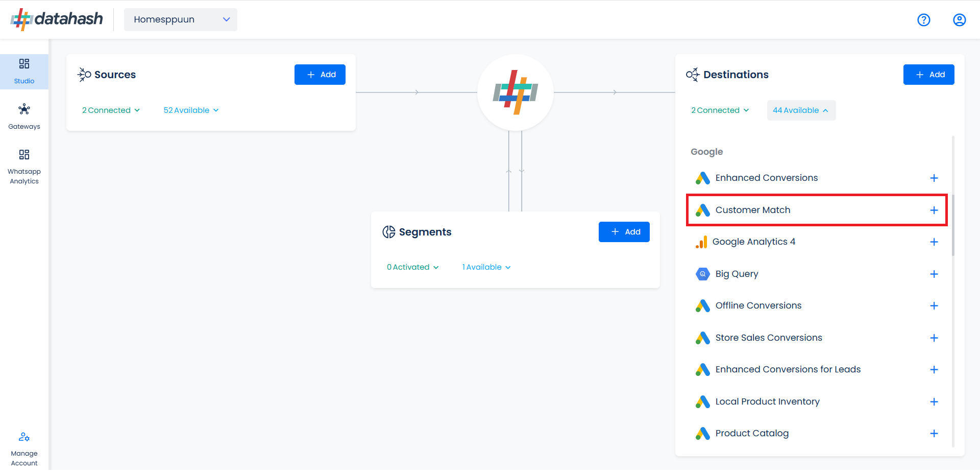Click the datahash logo
This screenshot has width=980, height=472.
click(x=57, y=19)
